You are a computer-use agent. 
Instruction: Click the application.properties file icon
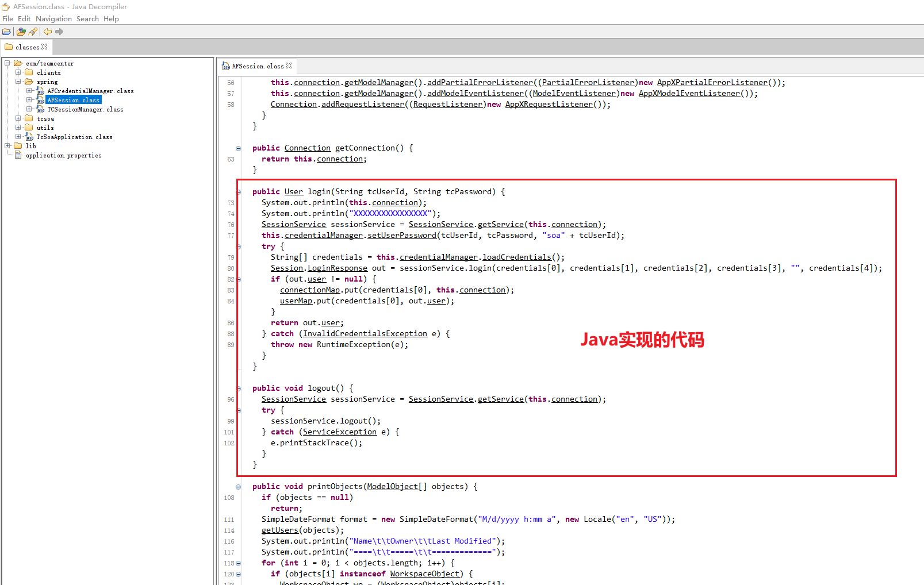point(18,155)
